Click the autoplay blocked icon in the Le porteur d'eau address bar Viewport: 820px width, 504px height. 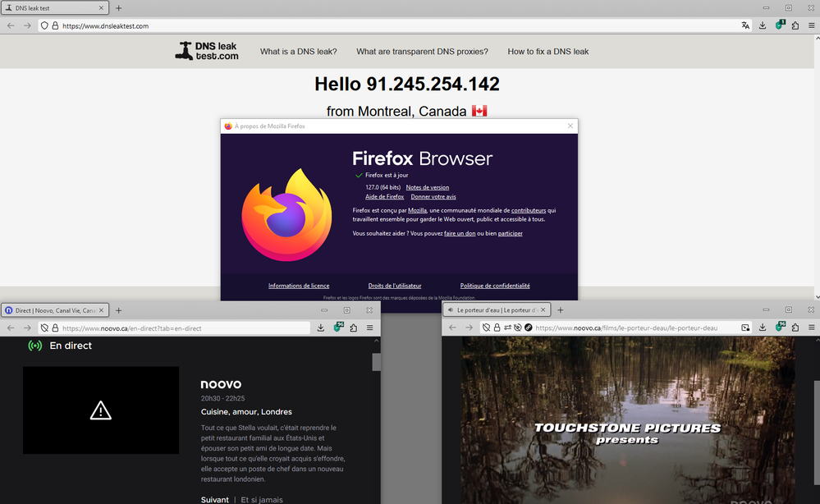[518, 328]
